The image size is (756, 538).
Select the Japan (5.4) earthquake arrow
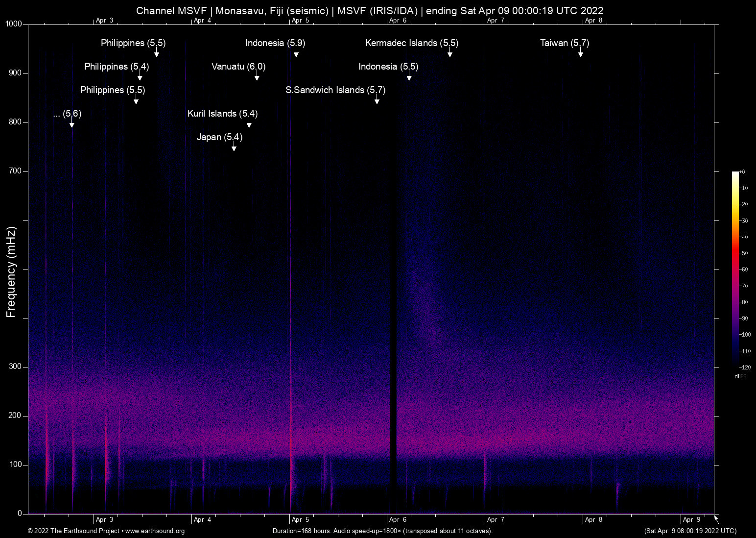pos(234,148)
